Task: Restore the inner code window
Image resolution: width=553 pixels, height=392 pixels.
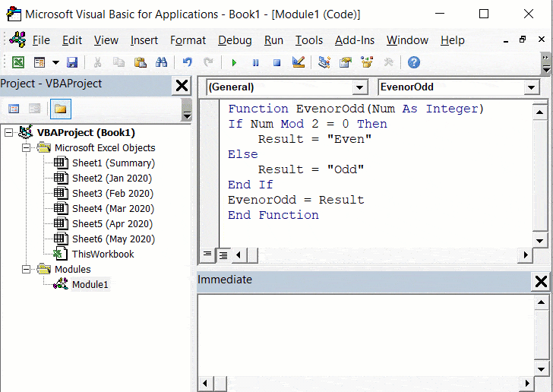Action: point(523,40)
